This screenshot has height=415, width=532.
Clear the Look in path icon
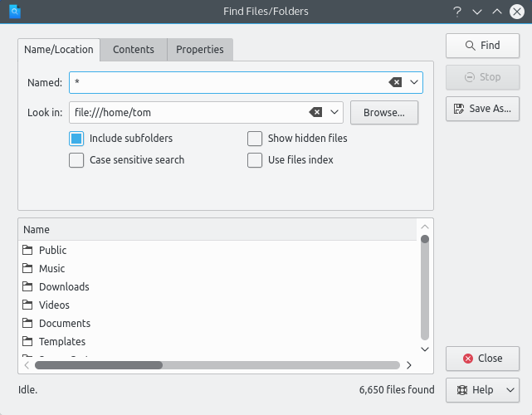(315, 112)
